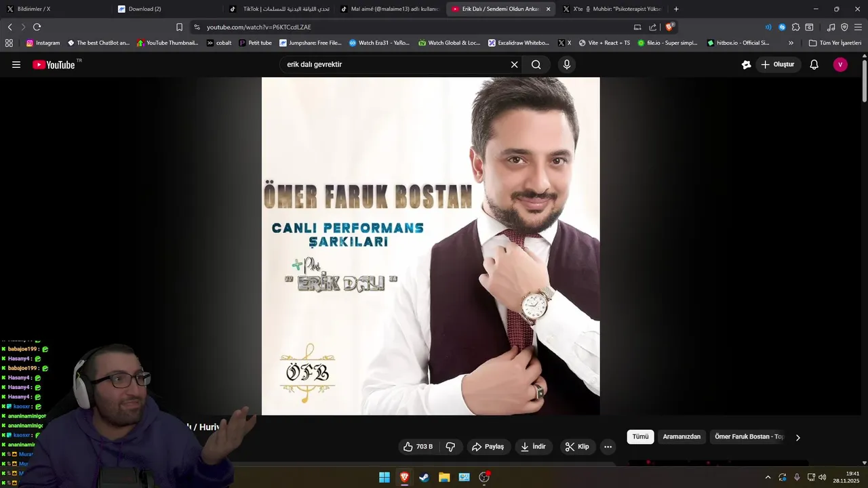Open the Brave Shields lion icon
Screen dimensions: 868x488
[669, 27]
